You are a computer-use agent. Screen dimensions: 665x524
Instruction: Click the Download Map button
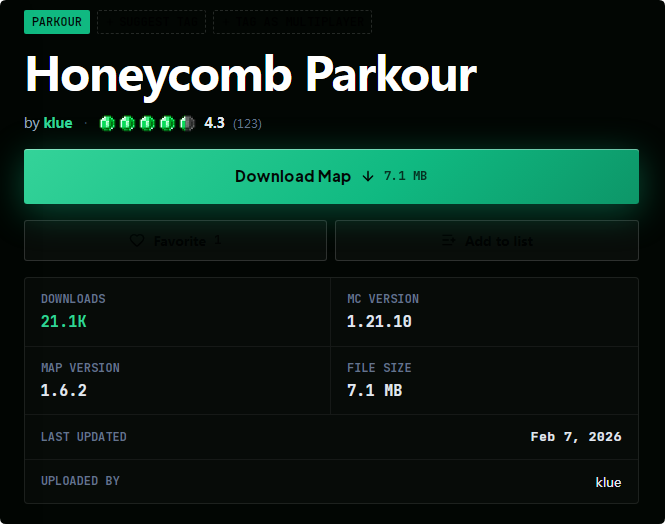[331, 176]
